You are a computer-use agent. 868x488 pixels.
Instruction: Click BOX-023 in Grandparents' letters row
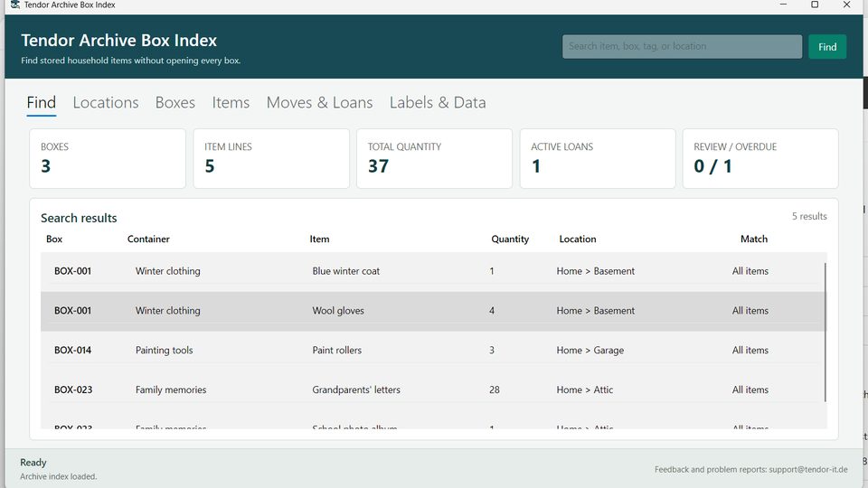pyautogui.click(x=73, y=390)
